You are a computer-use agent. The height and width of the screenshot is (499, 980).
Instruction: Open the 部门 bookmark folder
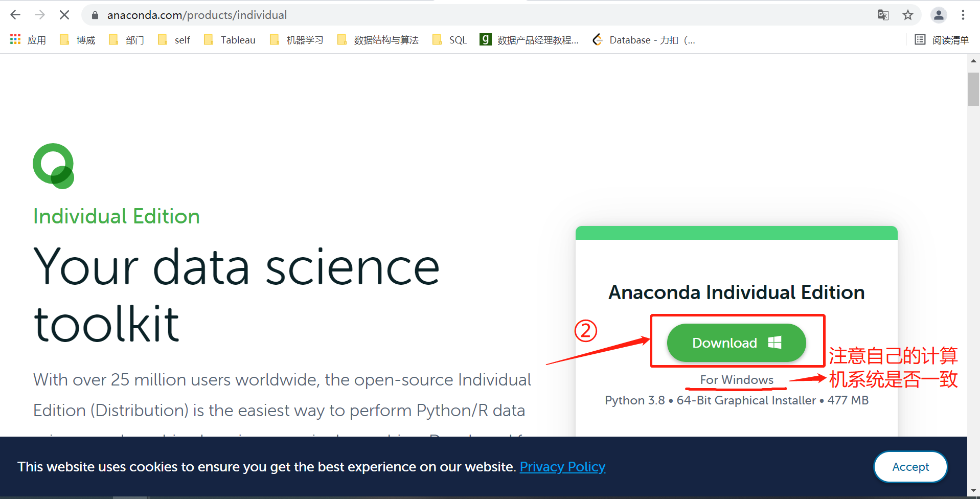(x=127, y=40)
